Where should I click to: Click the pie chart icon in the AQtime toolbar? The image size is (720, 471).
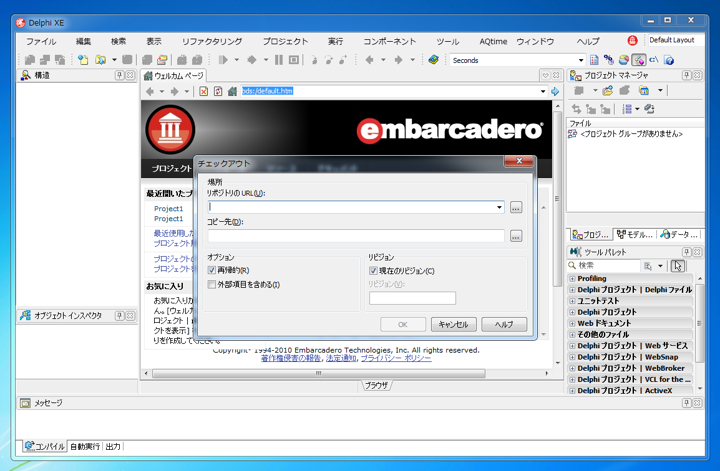coord(624,60)
